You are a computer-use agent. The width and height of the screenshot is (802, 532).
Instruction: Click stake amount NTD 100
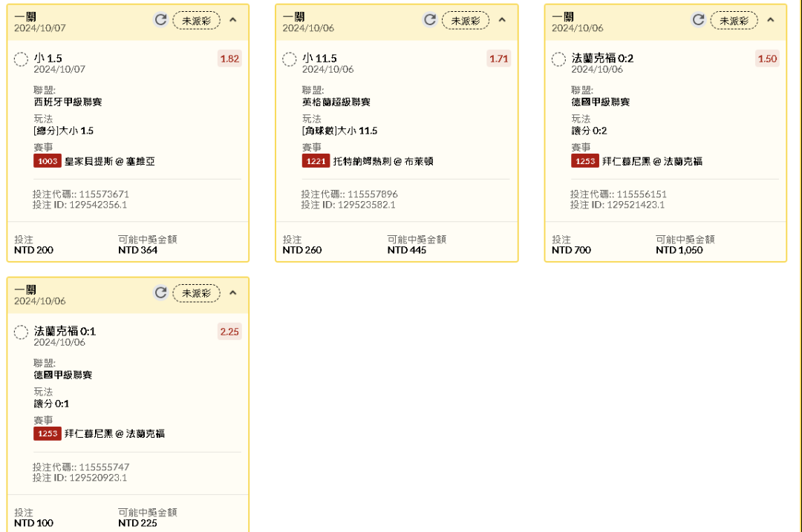[33, 523]
